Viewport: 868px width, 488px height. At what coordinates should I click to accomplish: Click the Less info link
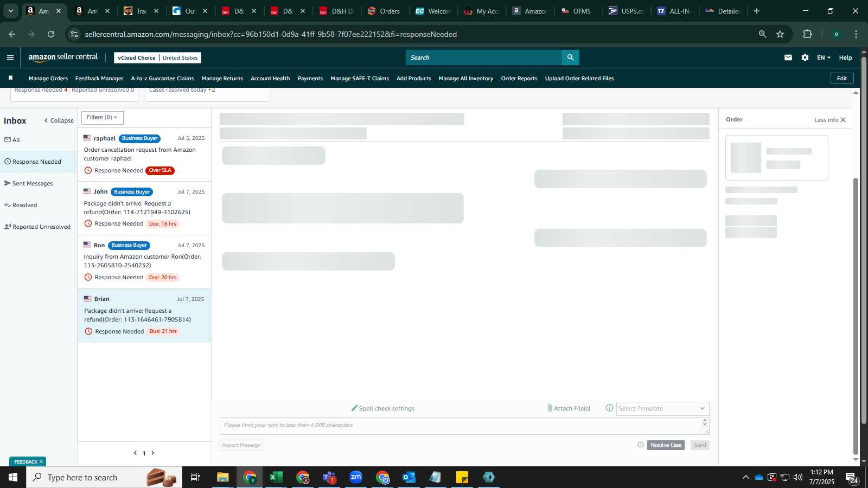click(x=826, y=120)
